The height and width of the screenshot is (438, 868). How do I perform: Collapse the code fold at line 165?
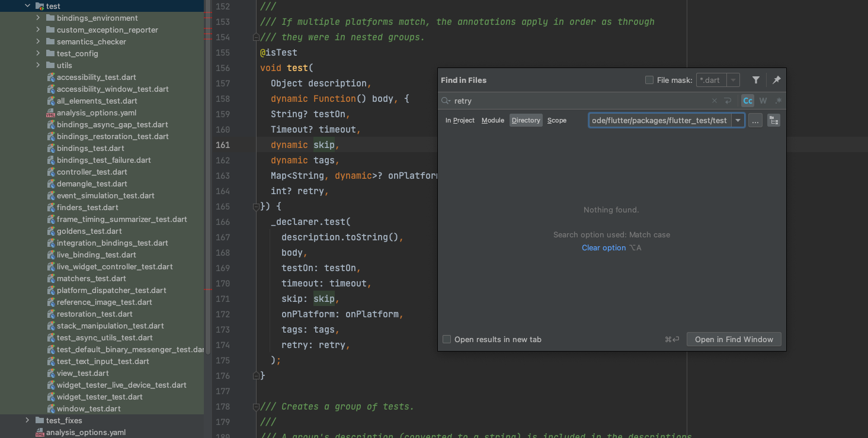tap(256, 207)
